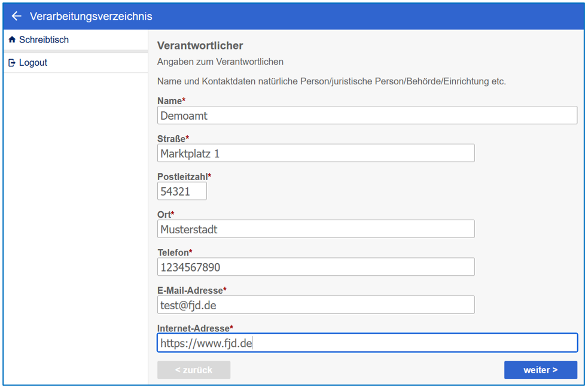
Task: Click the Telefon field label
Action: click(x=173, y=252)
